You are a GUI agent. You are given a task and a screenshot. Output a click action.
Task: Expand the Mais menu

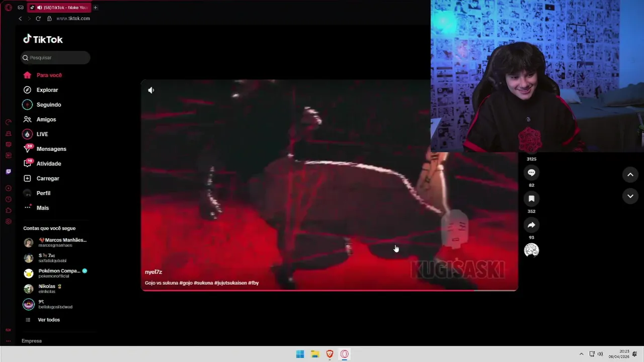click(x=36, y=208)
